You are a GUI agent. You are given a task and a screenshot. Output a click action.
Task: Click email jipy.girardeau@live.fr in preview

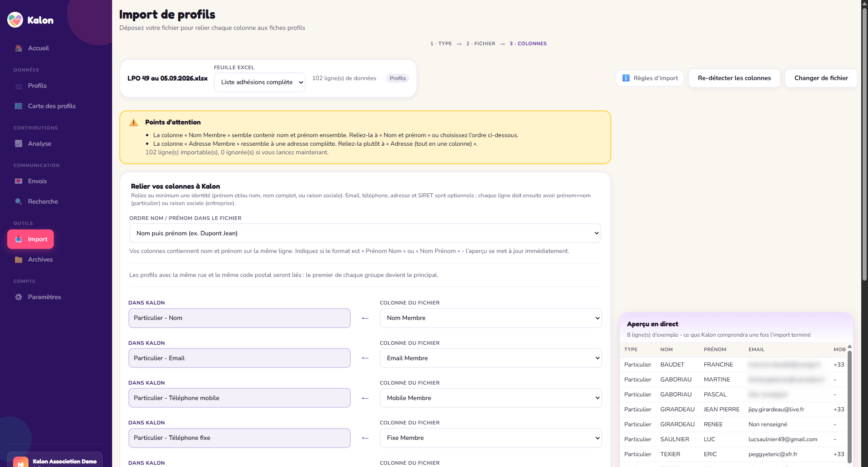pyautogui.click(x=776, y=410)
